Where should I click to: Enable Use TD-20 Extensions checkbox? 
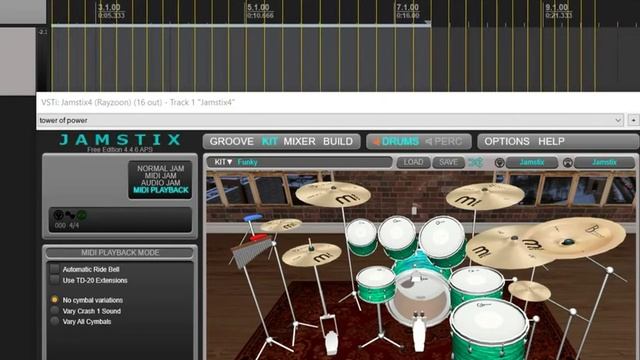55,280
